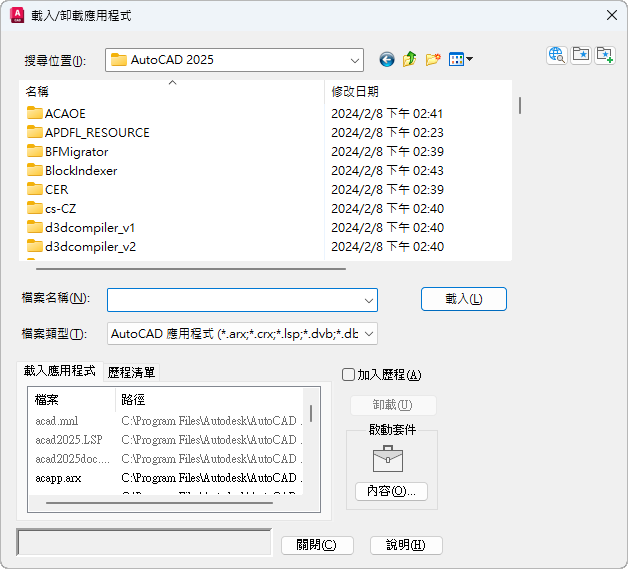Click the loaded applications horizontal scrollbar

pos(159,503)
